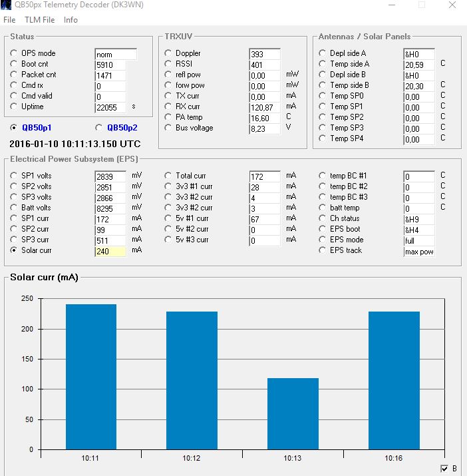Screen dimensions: 467x476
Task: Click the 10:11 bar in the chart
Action: click(91, 377)
